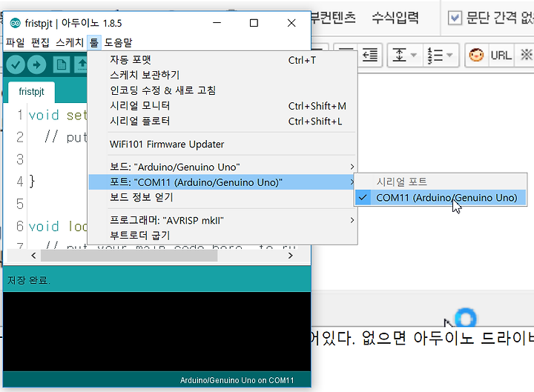
Task: Switch to the fristpjt sketch tab
Action: coord(31,92)
